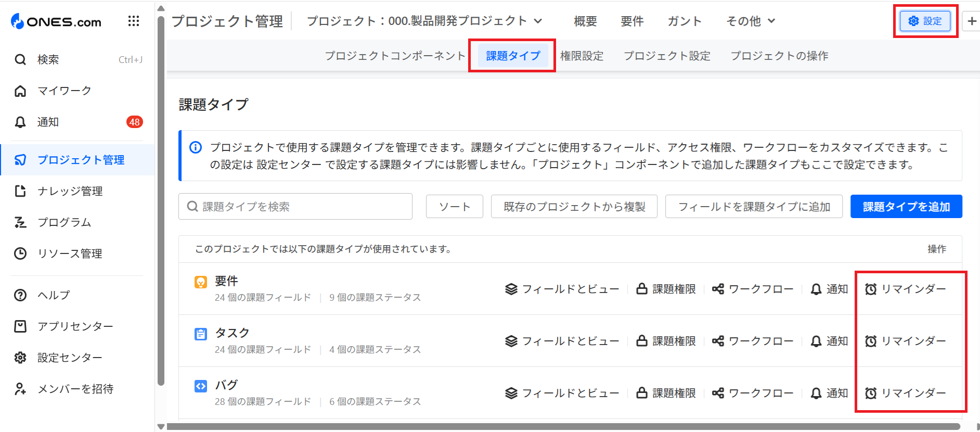Open タスク issue type name

[232, 333]
